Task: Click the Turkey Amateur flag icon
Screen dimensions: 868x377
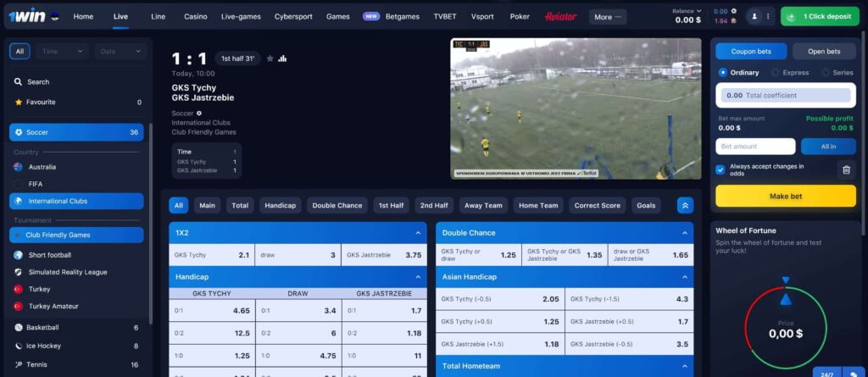Action: (19, 306)
